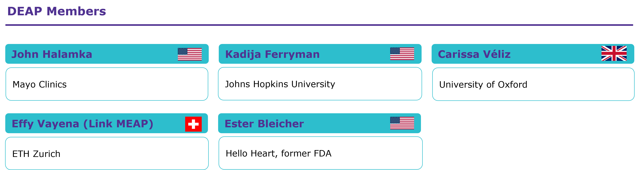The image size is (644, 170).
Task: Click the University of Oxford text label
Action: click(483, 84)
